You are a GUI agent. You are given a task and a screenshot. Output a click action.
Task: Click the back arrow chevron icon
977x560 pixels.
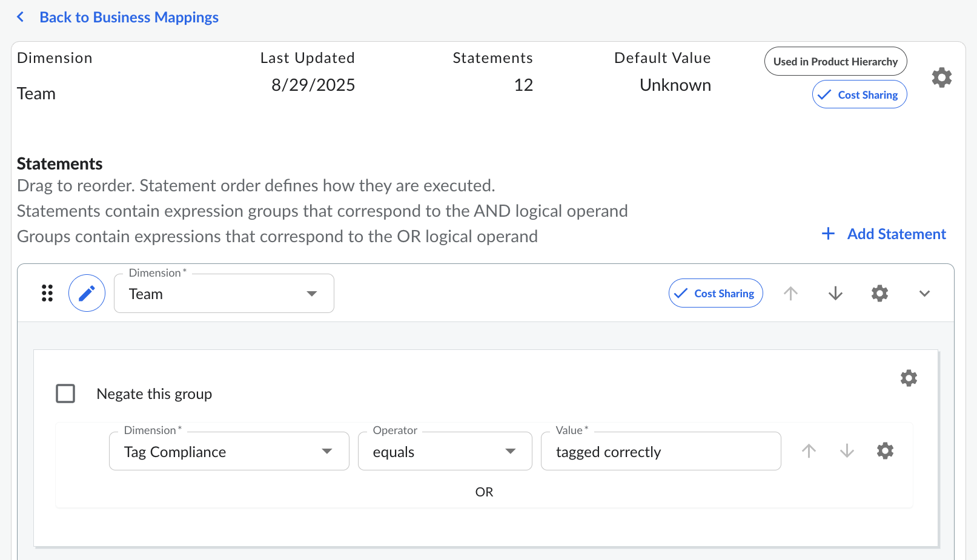click(21, 17)
